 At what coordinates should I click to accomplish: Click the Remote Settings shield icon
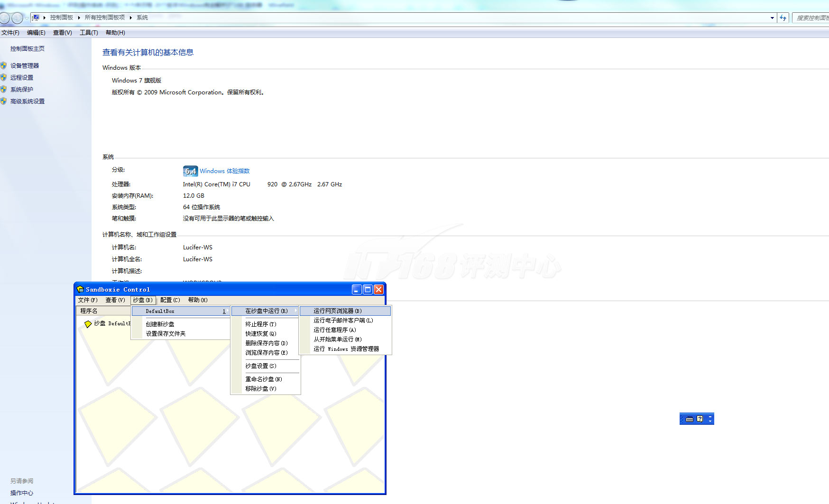pos(3,77)
